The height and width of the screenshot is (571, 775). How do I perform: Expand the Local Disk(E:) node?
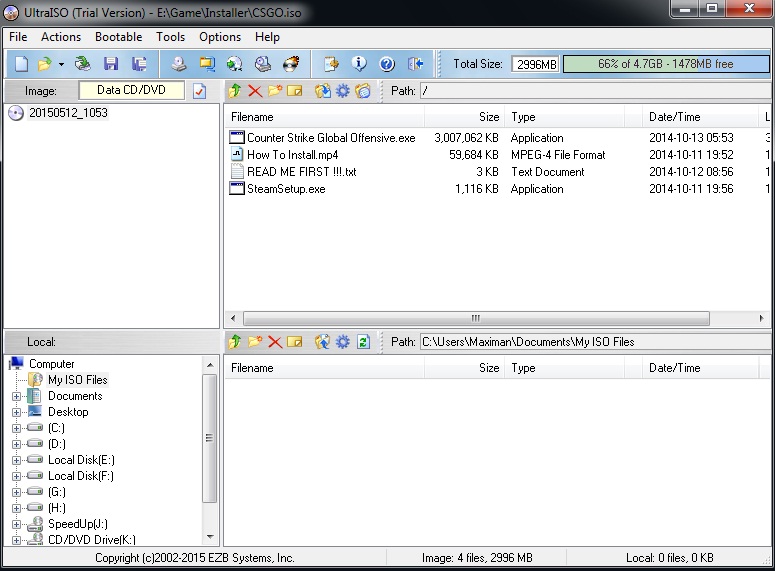(16, 460)
